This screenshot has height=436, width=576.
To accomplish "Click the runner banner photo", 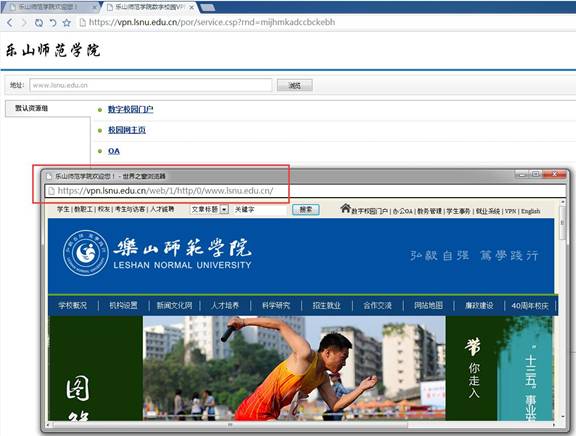I will click(294, 368).
